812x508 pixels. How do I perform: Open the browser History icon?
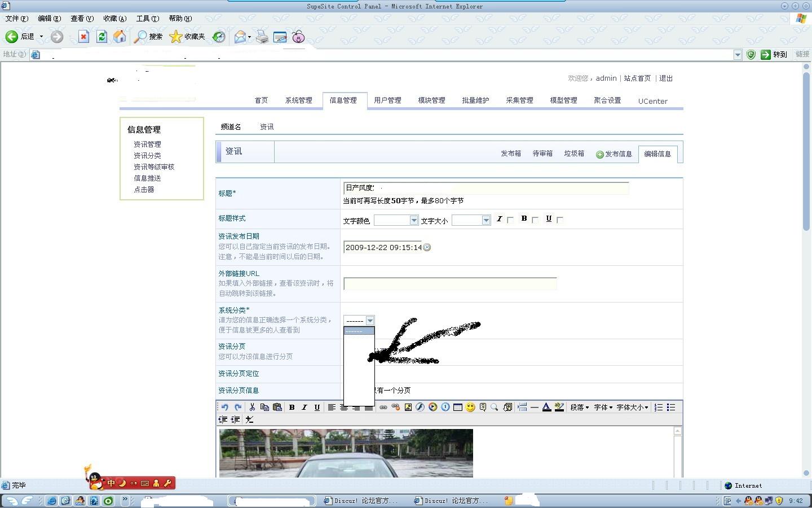point(219,37)
